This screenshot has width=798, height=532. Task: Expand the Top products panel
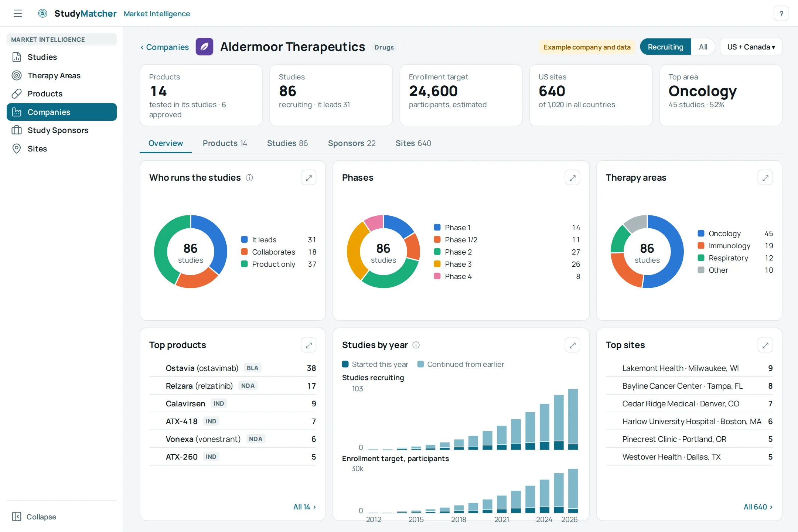coord(308,345)
